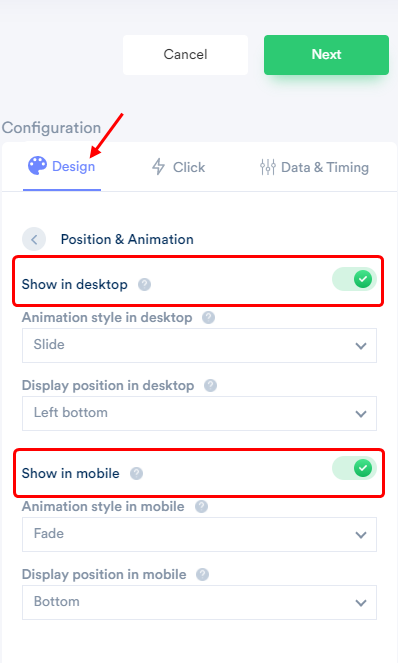Image resolution: width=398 pixels, height=663 pixels.
Task: Click the Cancel button
Action: click(185, 55)
